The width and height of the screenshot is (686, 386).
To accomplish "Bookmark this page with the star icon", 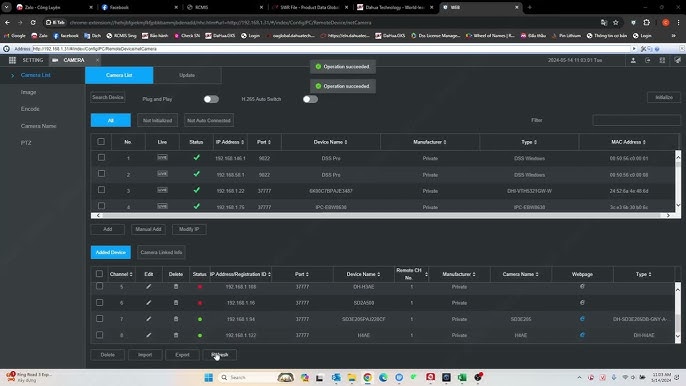I will click(616, 22).
